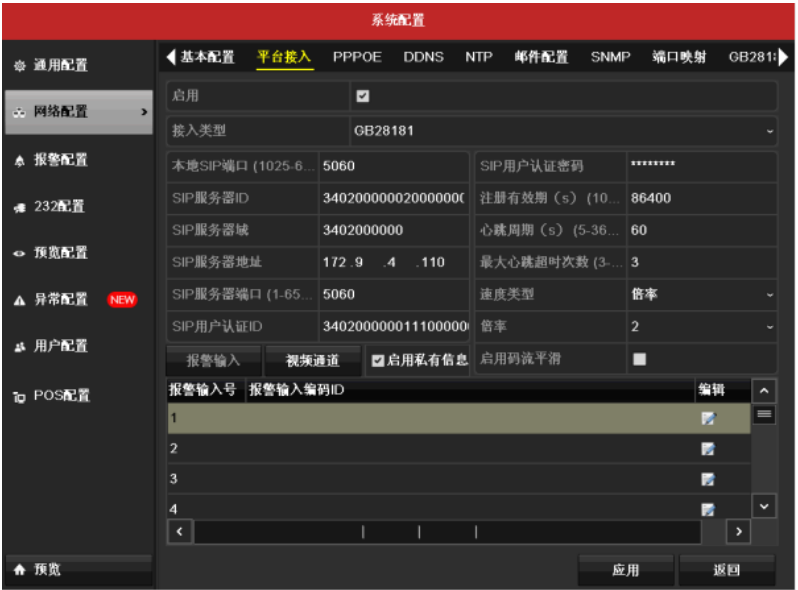The image size is (798, 590).
Task: Click the horizontal scrollbar right arrow
Action: tap(738, 532)
